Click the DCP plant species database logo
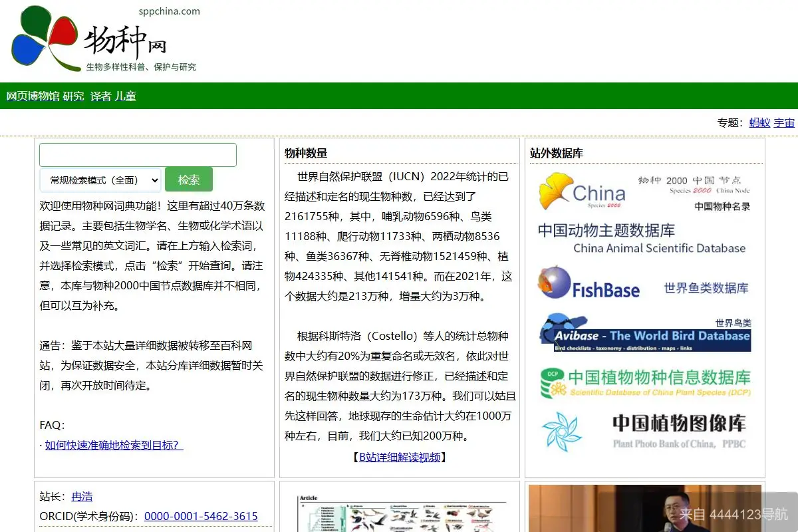798x532 pixels. (x=552, y=380)
